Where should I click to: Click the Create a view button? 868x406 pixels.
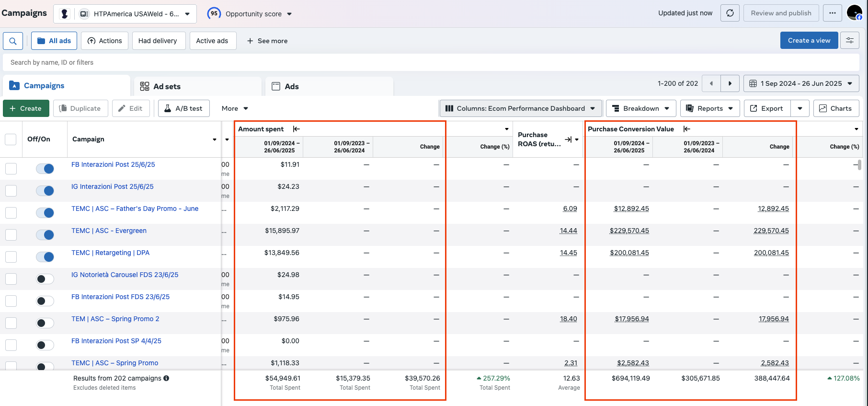809,40
